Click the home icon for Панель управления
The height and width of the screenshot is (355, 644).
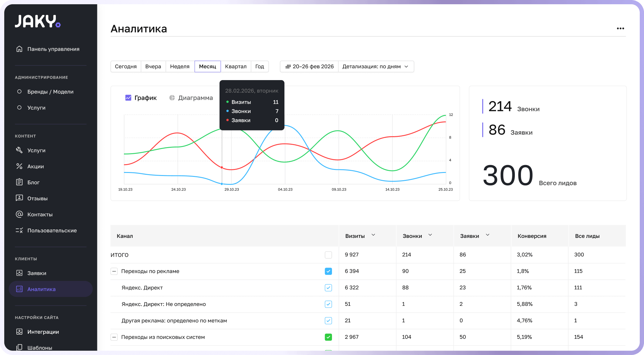(19, 49)
